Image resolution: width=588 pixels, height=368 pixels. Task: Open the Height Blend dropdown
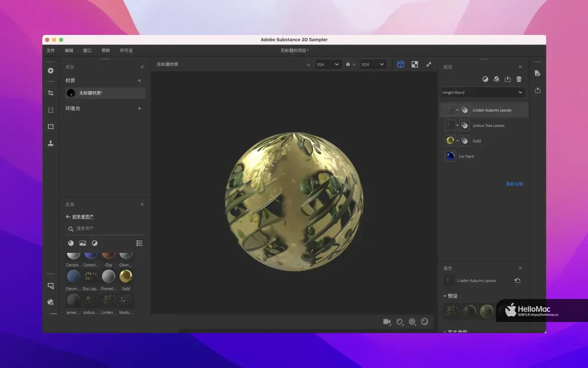coord(483,92)
